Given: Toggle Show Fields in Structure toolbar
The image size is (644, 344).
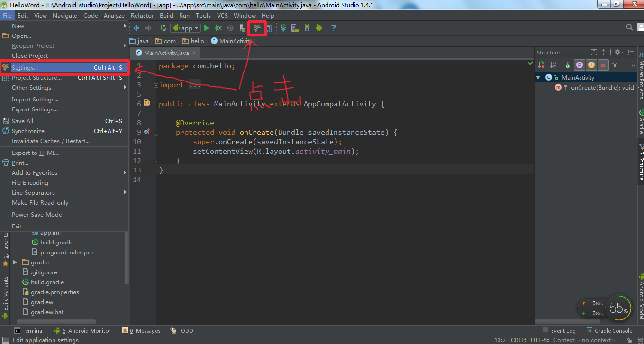Looking at the screenshot, I should click(x=591, y=65).
